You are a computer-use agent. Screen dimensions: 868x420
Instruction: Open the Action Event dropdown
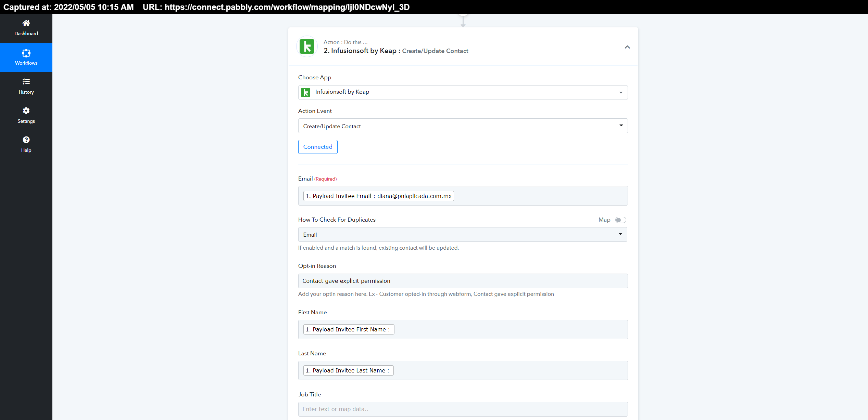(463, 126)
